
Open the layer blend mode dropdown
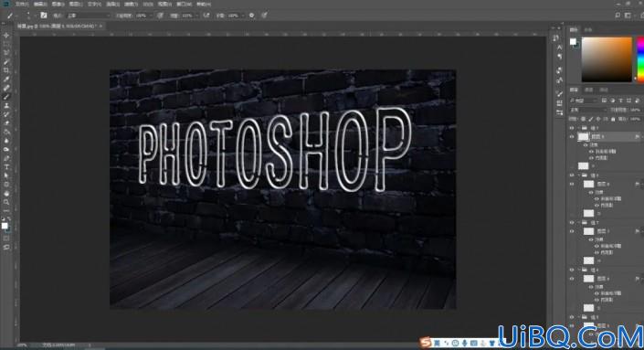pyautogui.click(x=588, y=110)
